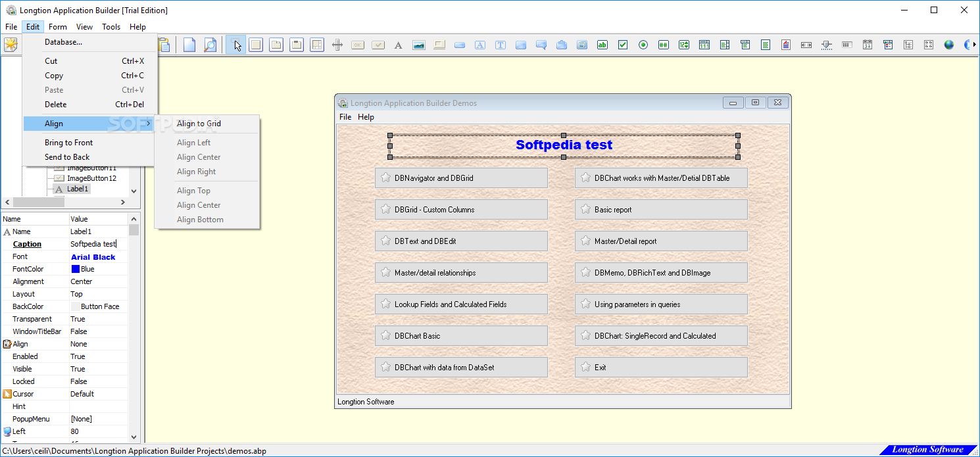Choose Bring to Front menu entry
The image size is (980, 457).
click(x=90, y=143)
